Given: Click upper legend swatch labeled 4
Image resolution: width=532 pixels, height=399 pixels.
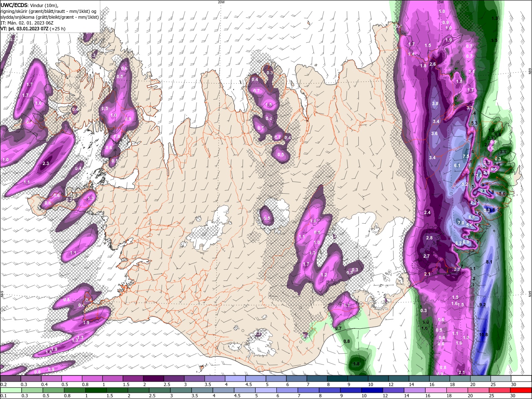Looking at the screenshot, I should (235, 379).
